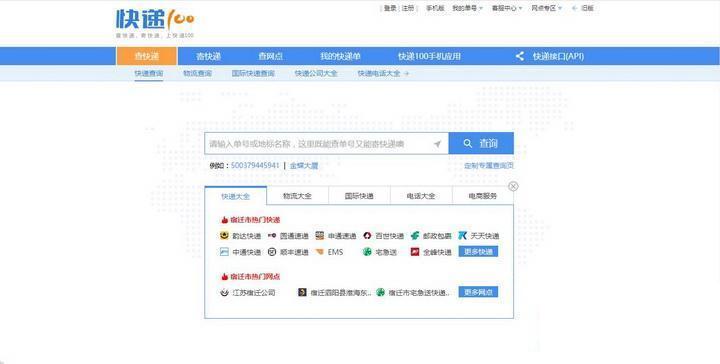720x364 pixels.
Task: Click the blue 查询 search button
Action: pyautogui.click(x=481, y=143)
